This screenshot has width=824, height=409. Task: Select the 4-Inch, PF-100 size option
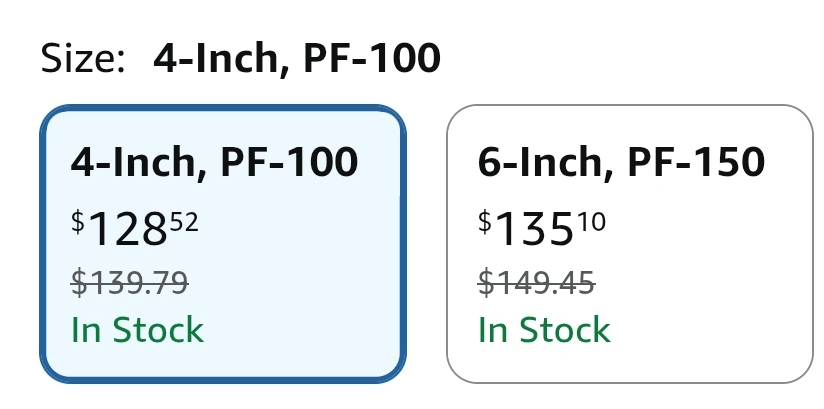(x=223, y=244)
